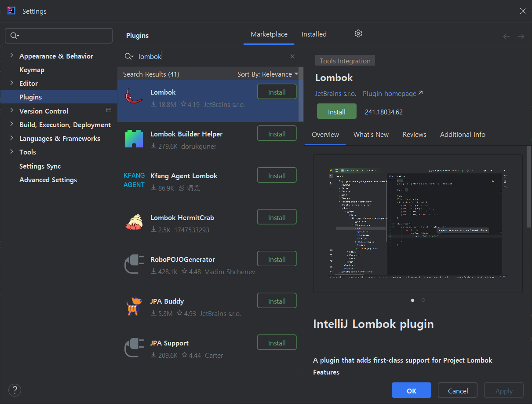This screenshot has width=532, height=404.
Task: Click the JPA Buddy dog icon
Action: pos(134,306)
